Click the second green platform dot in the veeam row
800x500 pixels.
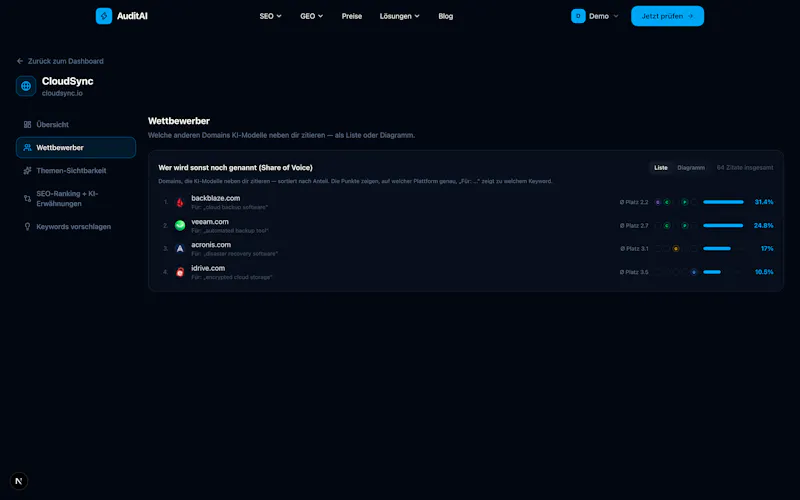click(x=685, y=226)
